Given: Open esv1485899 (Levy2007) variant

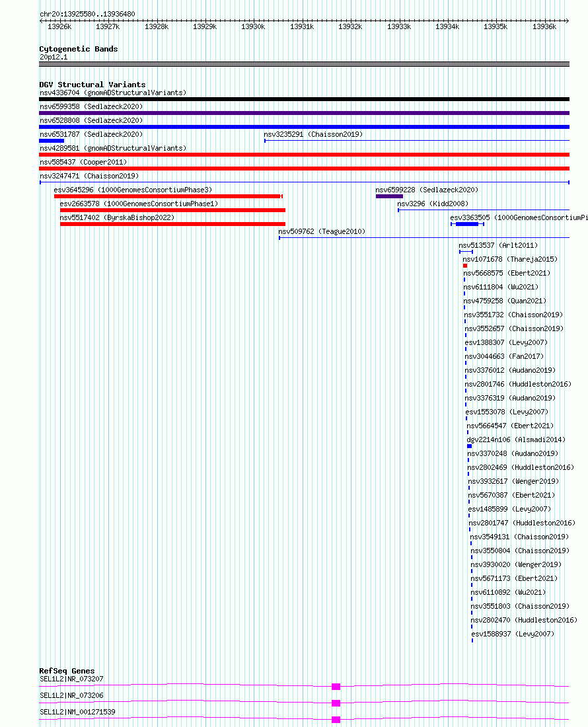Looking at the screenshot, I should pyautogui.click(x=509, y=510).
